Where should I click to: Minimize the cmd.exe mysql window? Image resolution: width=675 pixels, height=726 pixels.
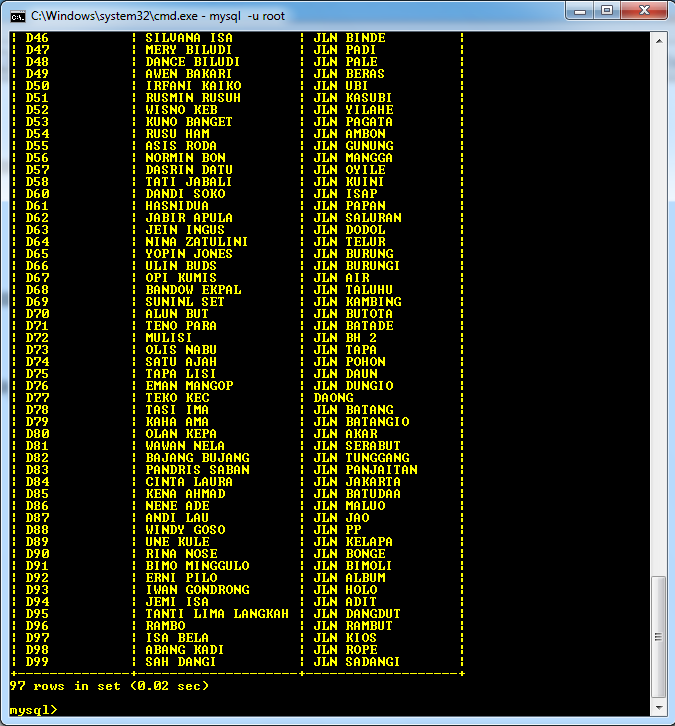tap(580, 11)
